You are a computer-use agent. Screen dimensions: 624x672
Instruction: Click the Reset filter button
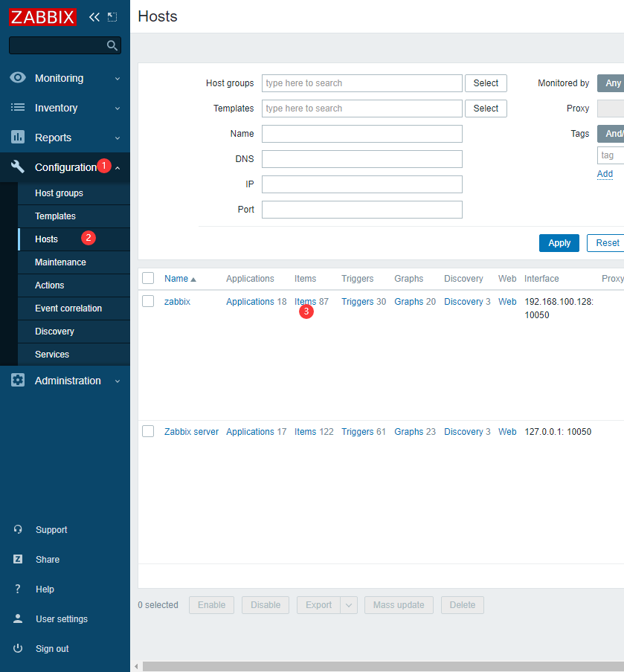point(607,243)
